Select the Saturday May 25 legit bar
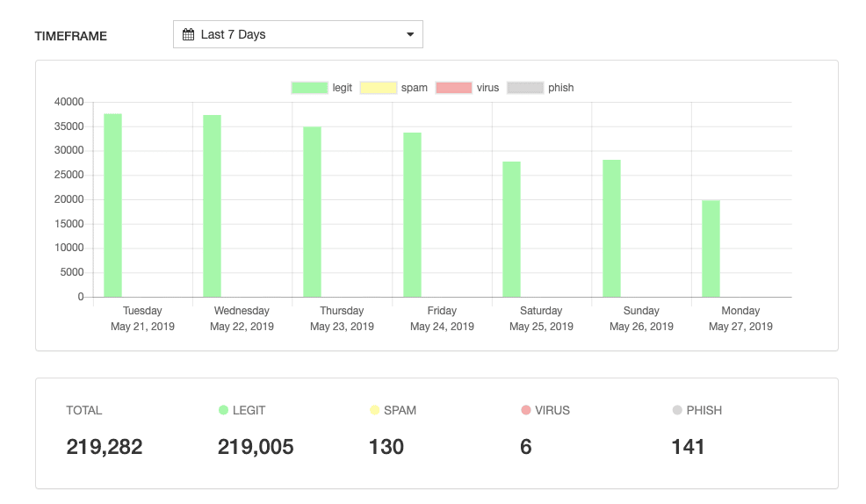 tap(511, 229)
